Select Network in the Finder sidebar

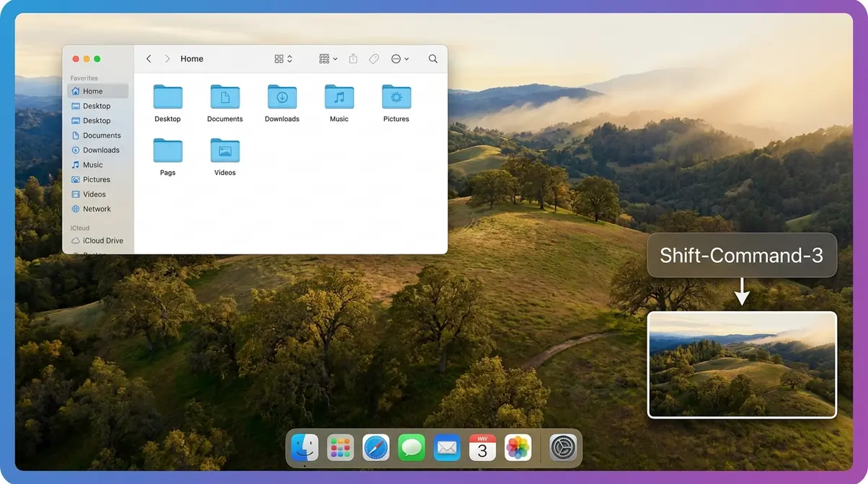tap(97, 209)
